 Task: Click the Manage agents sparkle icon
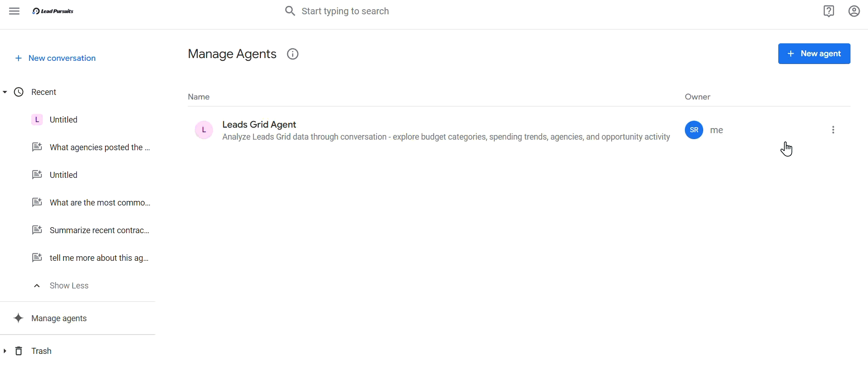coord(18,318)
